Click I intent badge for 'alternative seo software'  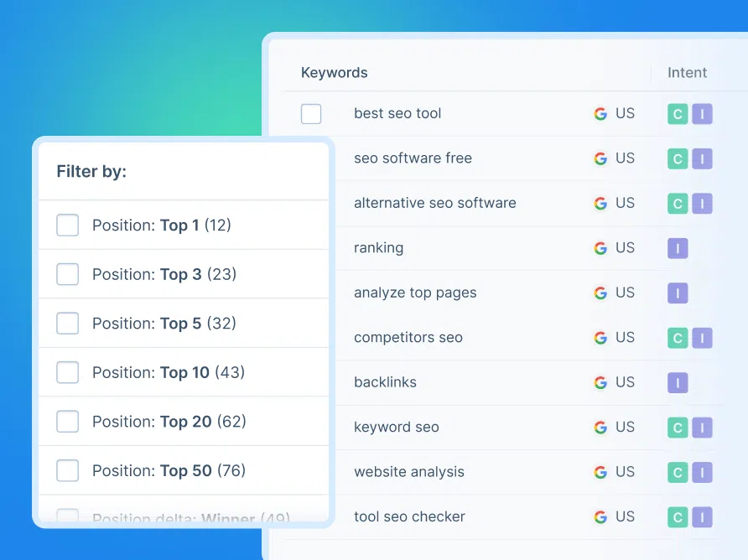point(702,204)
